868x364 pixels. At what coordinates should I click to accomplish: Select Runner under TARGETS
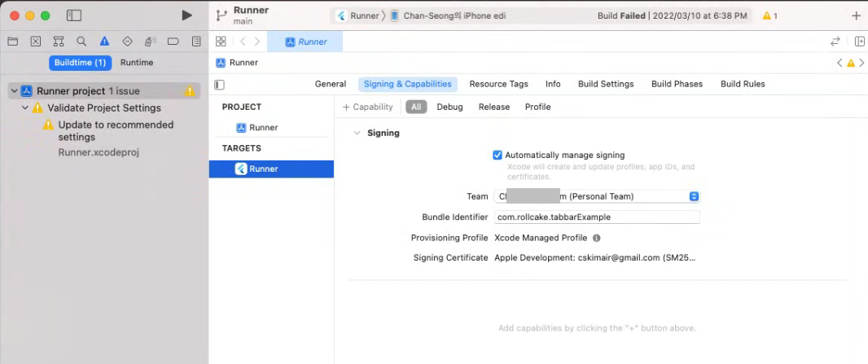click(271, 169)
